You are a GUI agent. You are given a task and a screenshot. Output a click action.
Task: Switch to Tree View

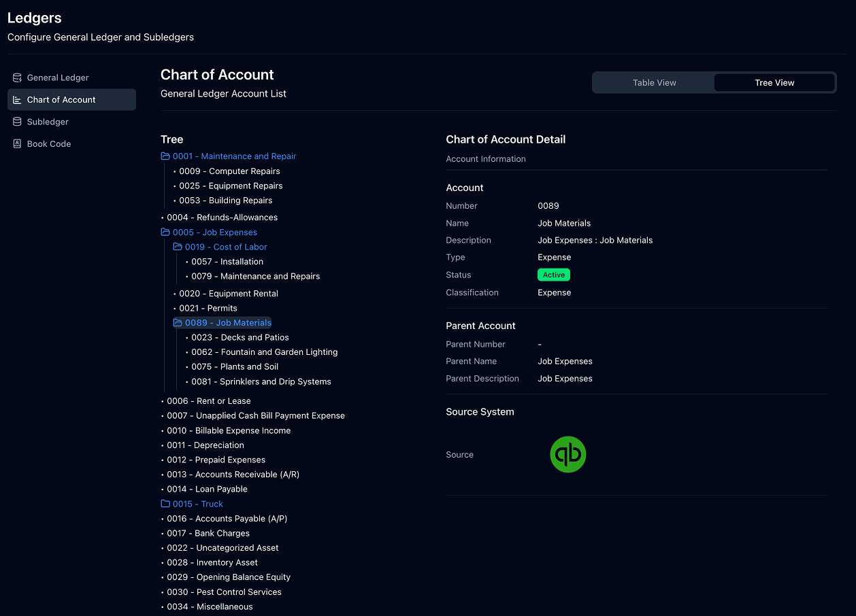coord(774,83)
